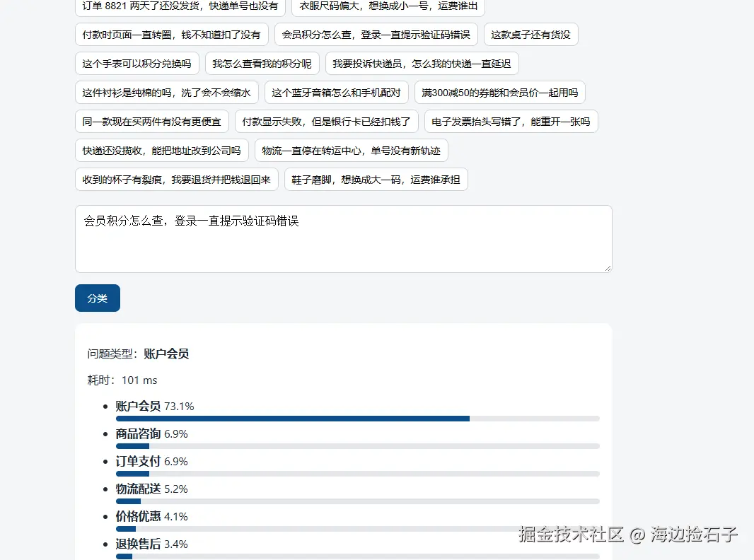Pick example 同一款现在买两件有没有更便宜
The image size is (754, 560).
click(152, 122)
